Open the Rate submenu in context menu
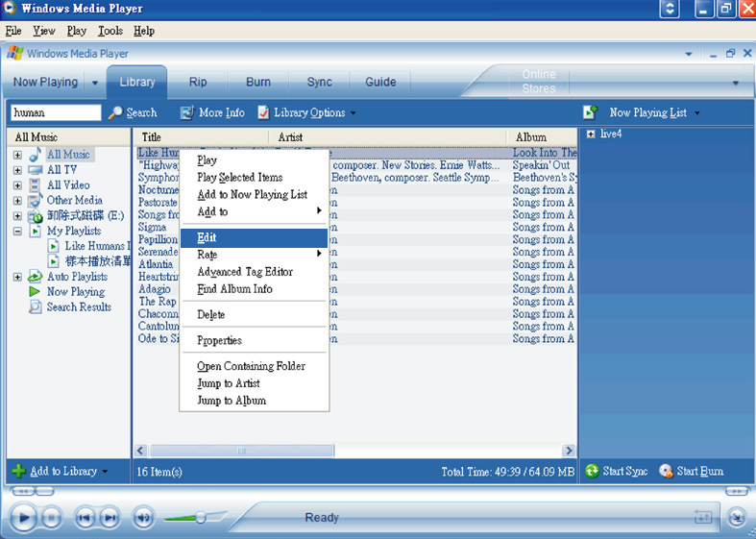 pyautogui.click(x=254, y=255)
